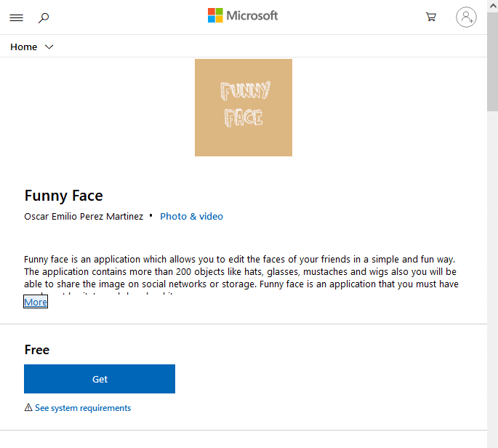Click the Free price label
This screenshot has height=448, width=498.
(37, 350)
